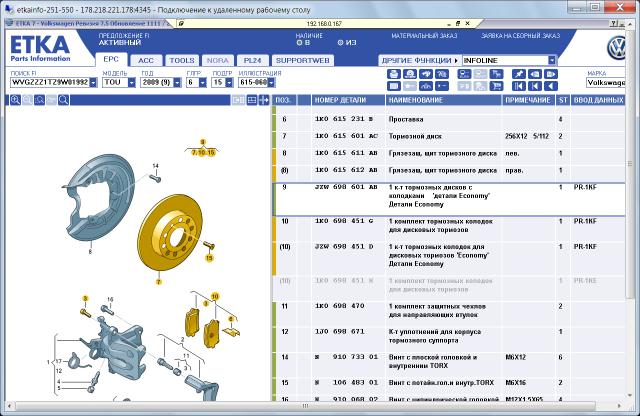The height and width of the screenshot is (416, 640).
Task: Switch to the PL24 tab
Action: (x=252, y=60)
